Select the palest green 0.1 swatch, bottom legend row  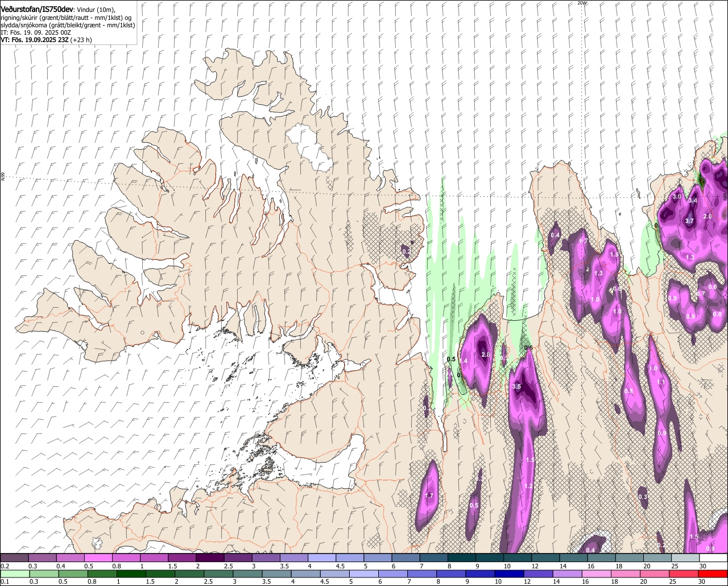tap(14, 573)
